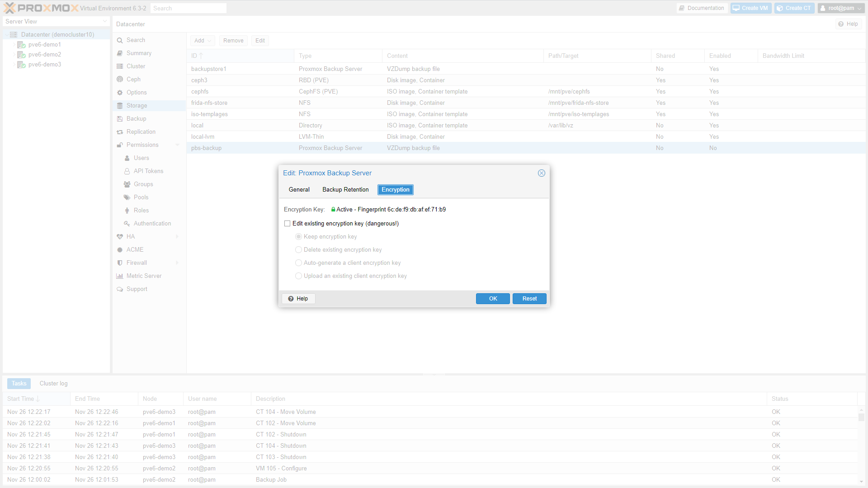Click the Ceph icon in the sidebar
Image resolution: width=868 pixels, height=488 pixels.
tap(120, 80)
